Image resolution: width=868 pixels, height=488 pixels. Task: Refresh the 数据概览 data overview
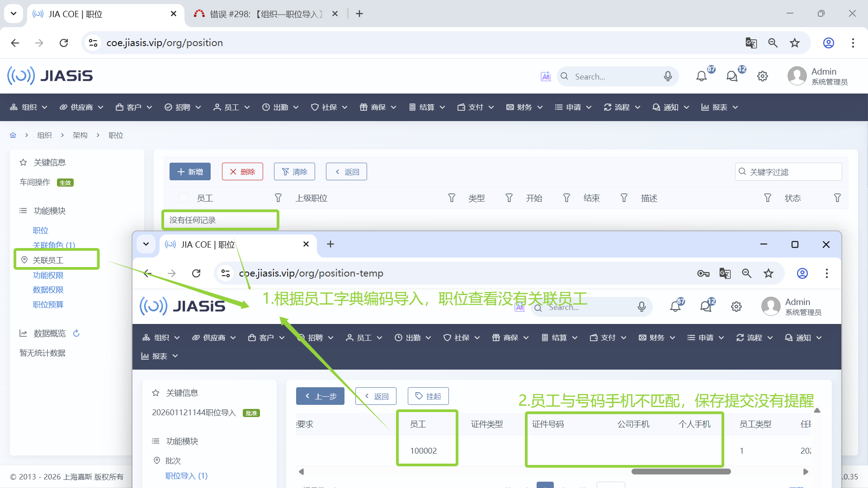(76, 333)
